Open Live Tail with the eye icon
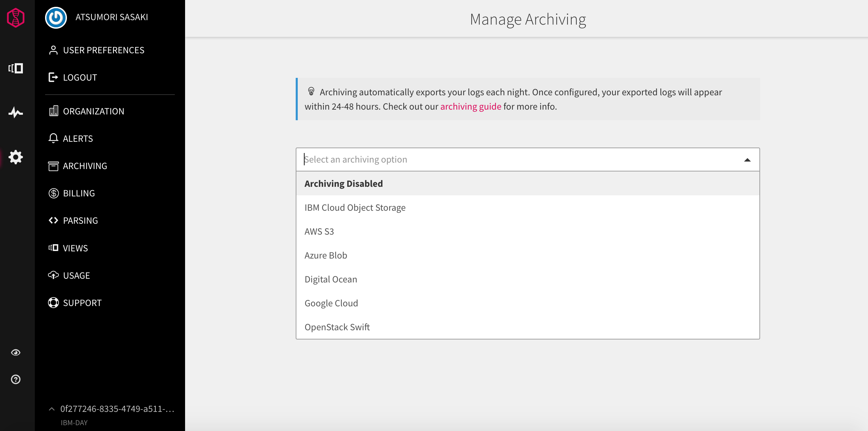 [16, 352]
